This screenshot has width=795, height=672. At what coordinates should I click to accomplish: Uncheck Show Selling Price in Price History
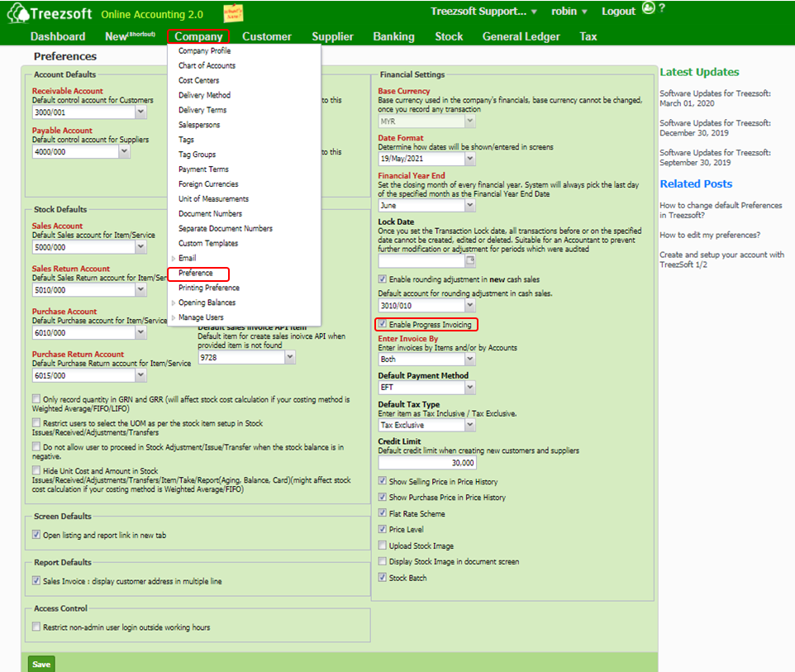(383, 481)
